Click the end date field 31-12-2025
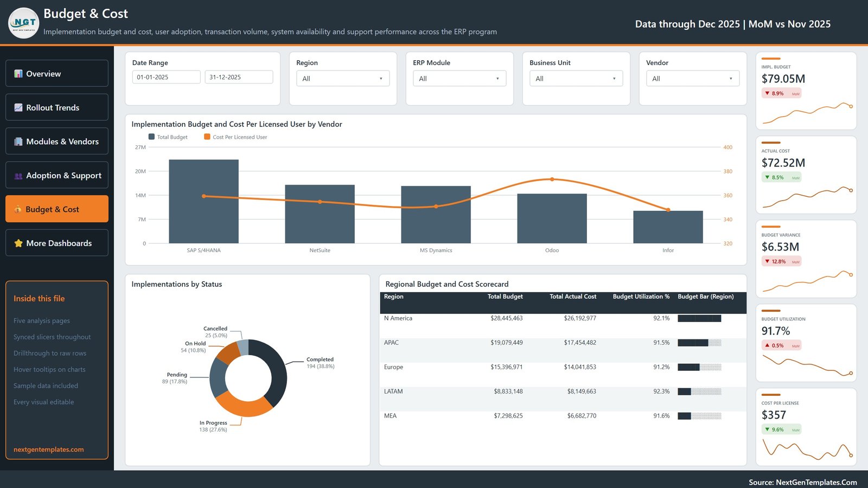 [x=239, y=77]
